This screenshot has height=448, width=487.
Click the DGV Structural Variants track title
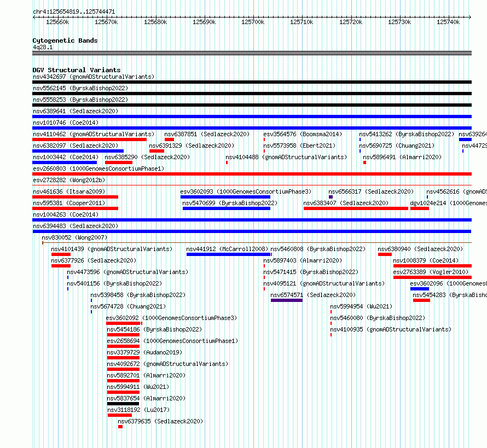coord(77,70)
